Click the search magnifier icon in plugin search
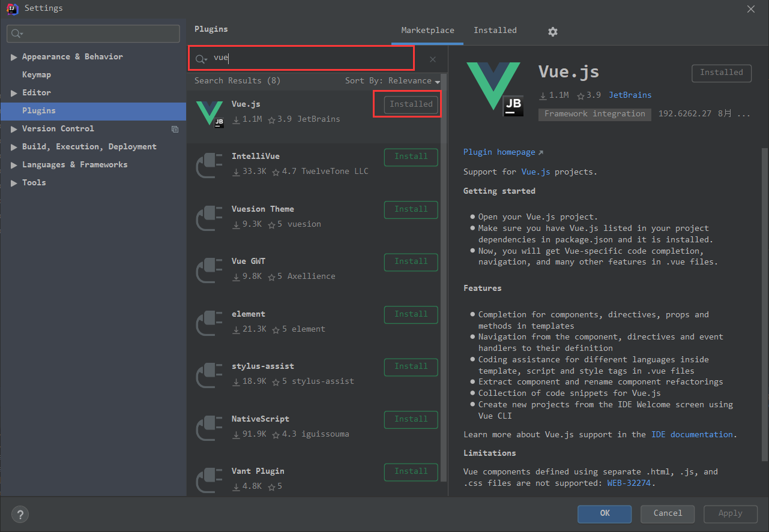769x532 pixels. point(202,59)
